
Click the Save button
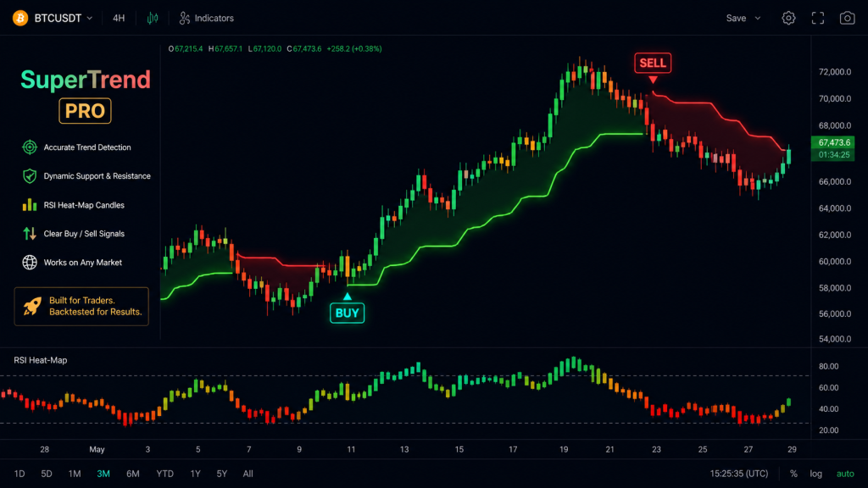pos(736,19)
